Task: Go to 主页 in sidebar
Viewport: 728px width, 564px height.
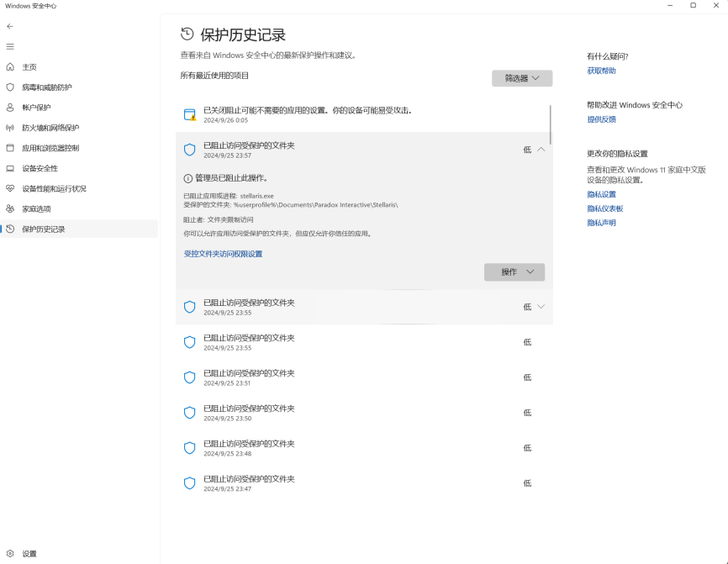Action: 79,67
